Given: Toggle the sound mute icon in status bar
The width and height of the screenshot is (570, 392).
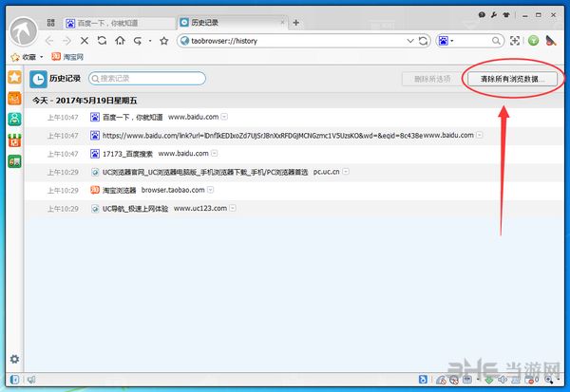Looking at the screenshot, I should 31,381.
